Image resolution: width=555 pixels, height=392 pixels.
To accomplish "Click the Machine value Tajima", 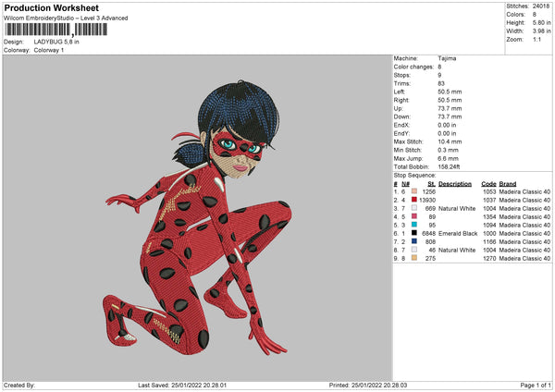I will pos(447,58).
